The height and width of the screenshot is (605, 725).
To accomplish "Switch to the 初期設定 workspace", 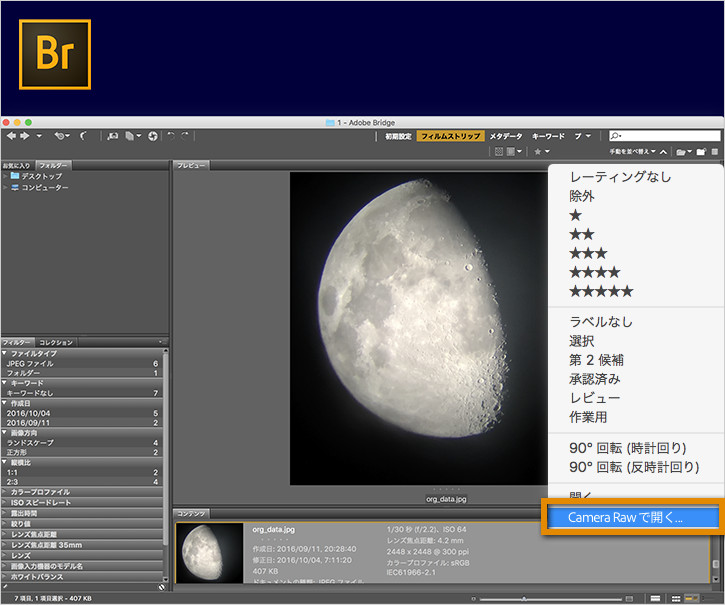I will pos(398,136).
